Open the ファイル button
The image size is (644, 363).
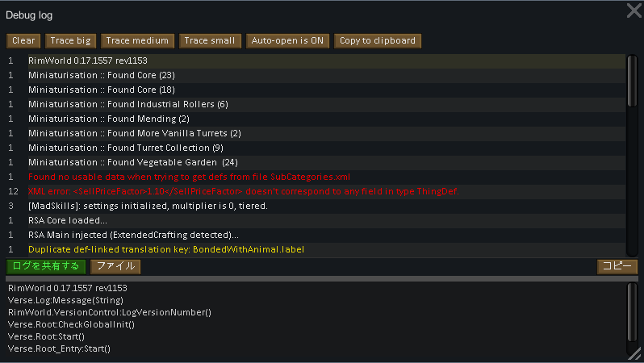pos(115,266)
